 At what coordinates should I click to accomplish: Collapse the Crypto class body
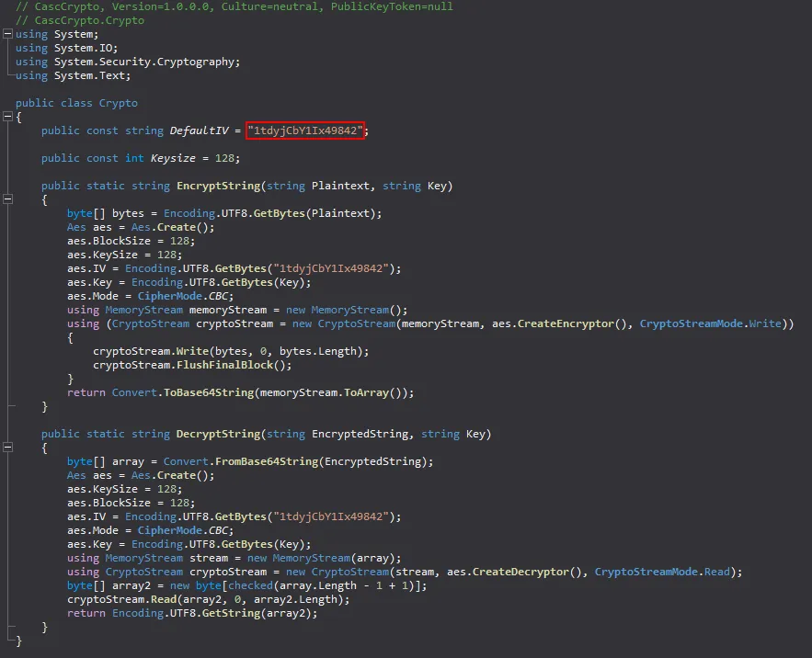(x=7, y=117)
